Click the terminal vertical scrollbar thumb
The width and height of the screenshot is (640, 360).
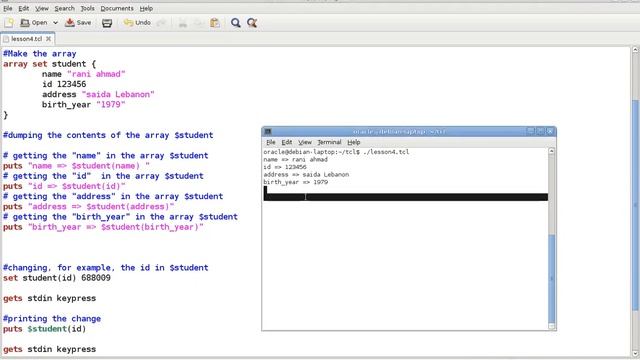coord(551,278)
